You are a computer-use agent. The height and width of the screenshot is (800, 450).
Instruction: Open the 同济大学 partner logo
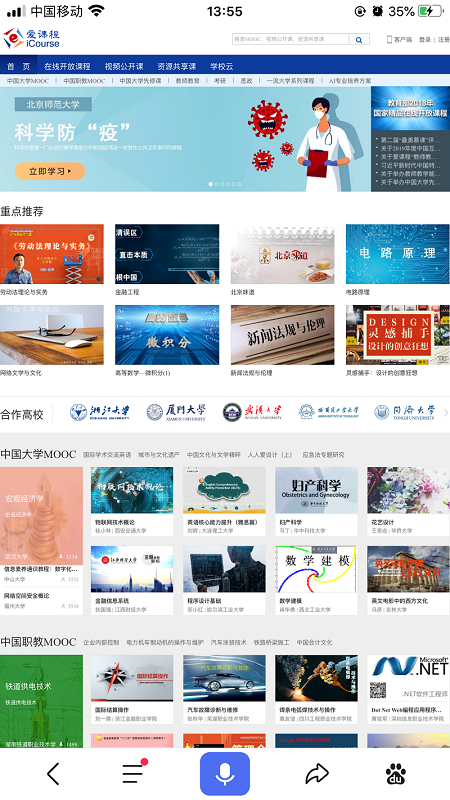(x=405, y=412)
